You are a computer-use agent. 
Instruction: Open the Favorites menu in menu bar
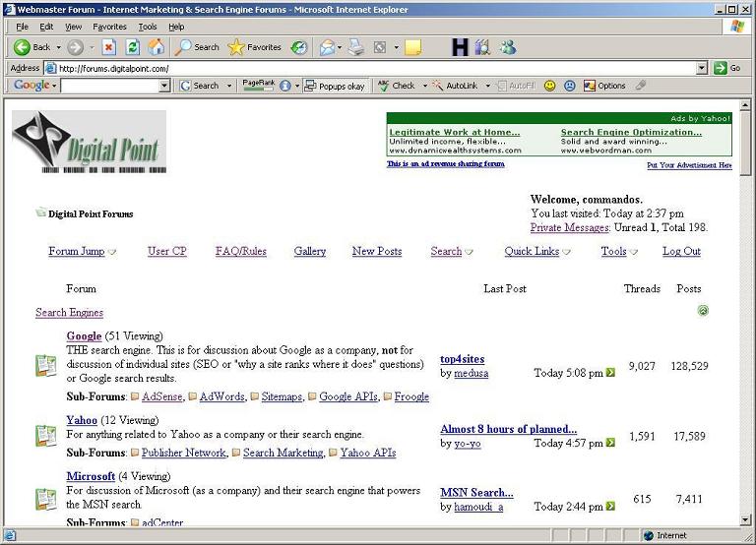point(109,27)
